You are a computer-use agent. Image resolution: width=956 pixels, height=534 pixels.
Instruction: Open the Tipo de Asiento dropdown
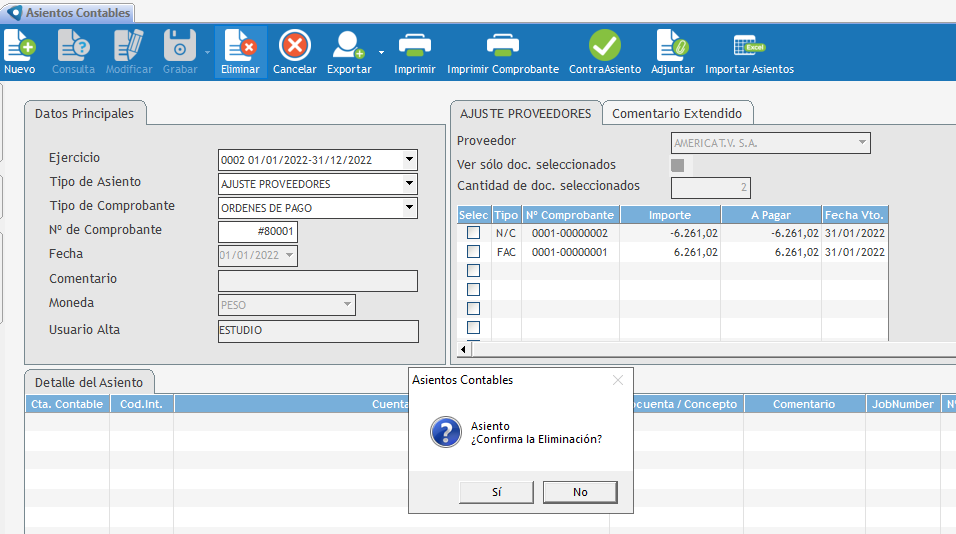pyautogui.click(x=409, y=184)
